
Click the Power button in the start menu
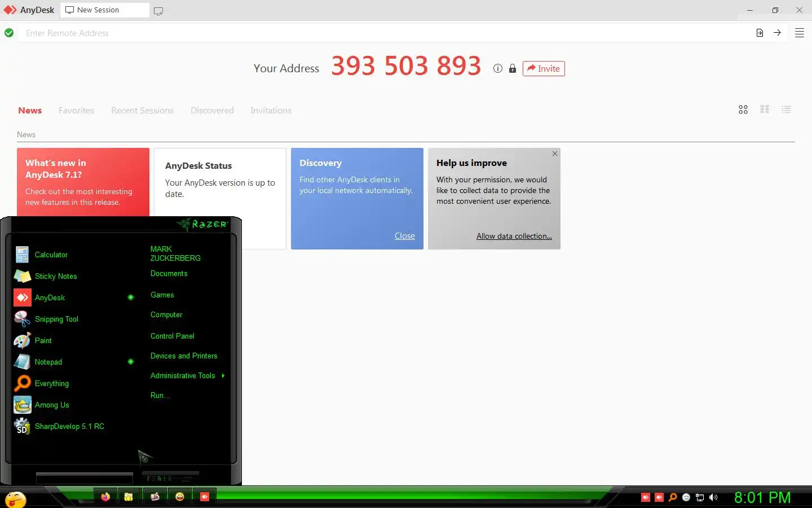(x=170, y=478)
